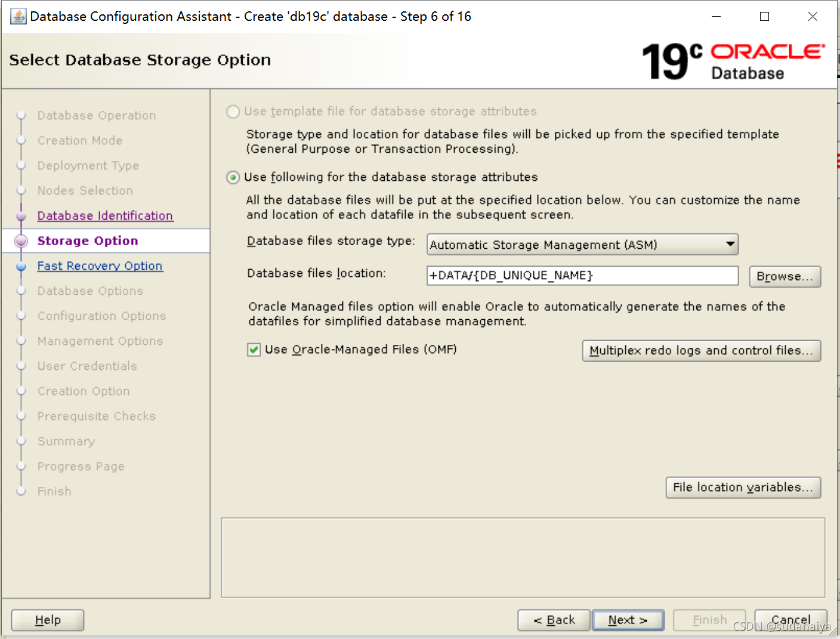Open Database files storage type dropdown
Screen dimensions: 840x639
(x=582, y=245)
